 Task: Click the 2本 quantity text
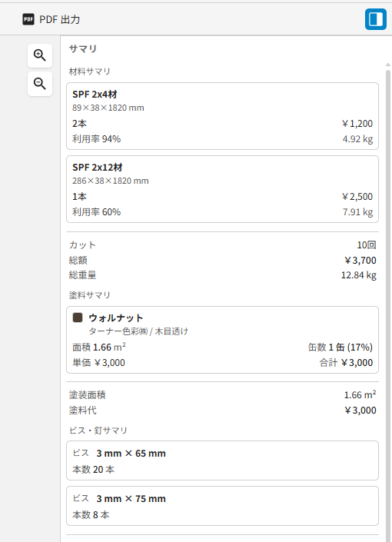(x=79, y=124)
